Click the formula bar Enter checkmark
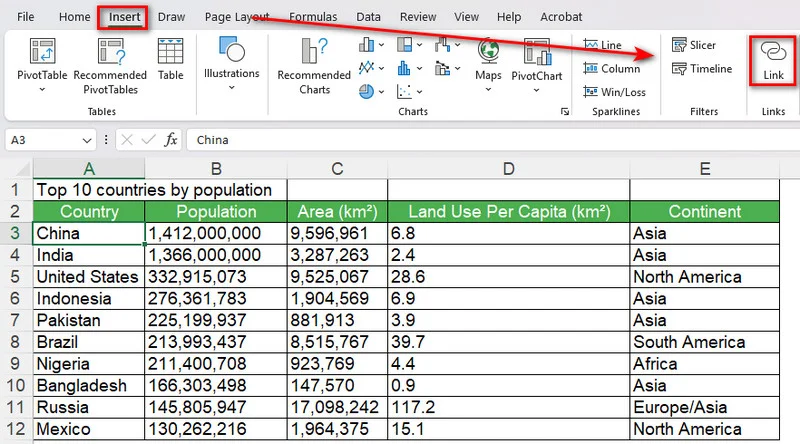Viewport: 800px width, 444px height. click(148, 140)
